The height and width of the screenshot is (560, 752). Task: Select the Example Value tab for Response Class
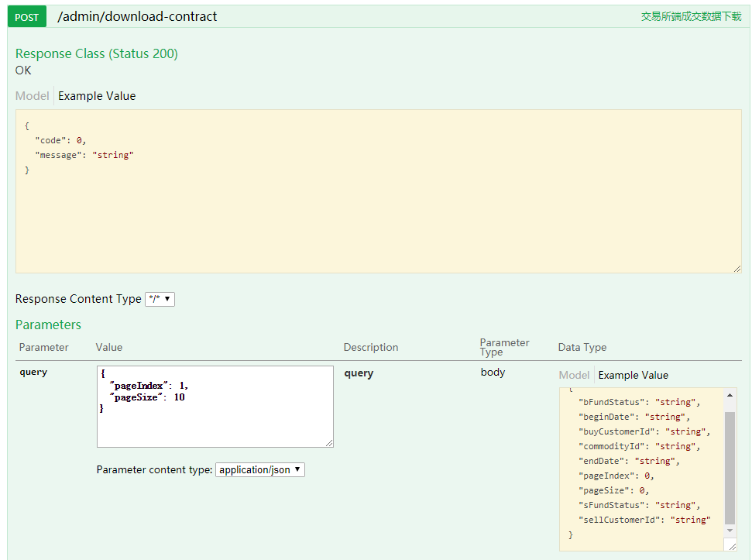pos(96,95)
